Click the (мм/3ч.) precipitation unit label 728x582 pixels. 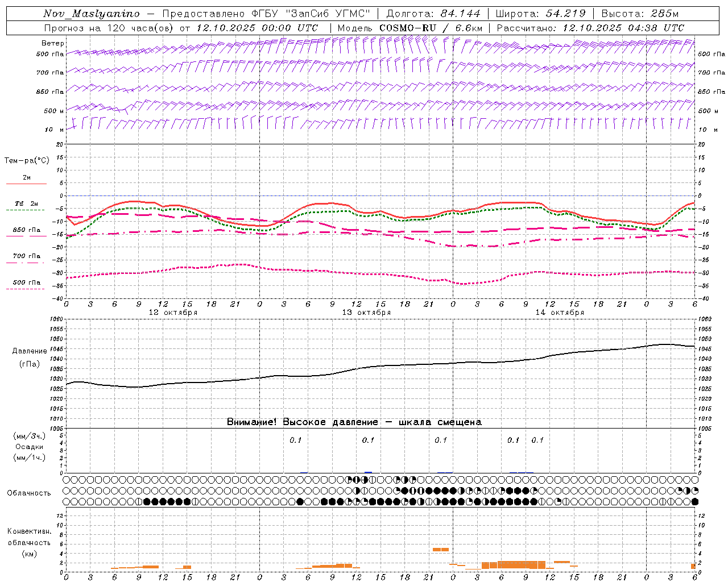(30, 436)
